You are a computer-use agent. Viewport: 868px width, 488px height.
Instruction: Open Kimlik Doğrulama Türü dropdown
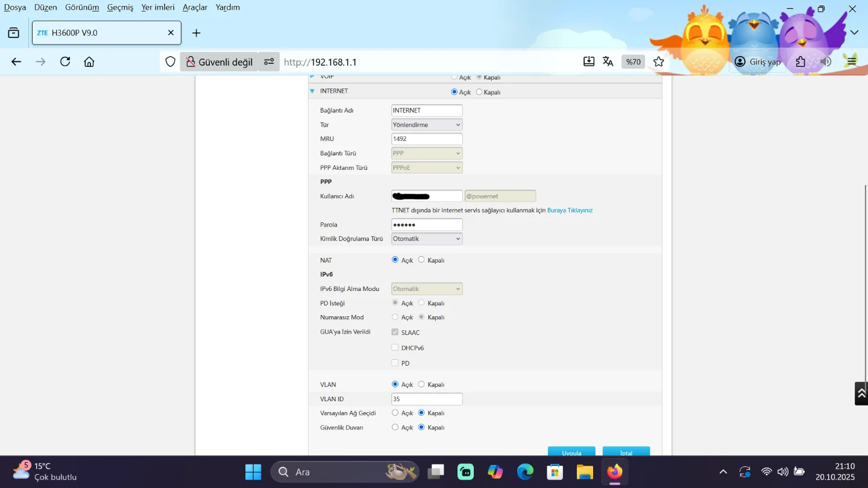[x=427, y=239]
